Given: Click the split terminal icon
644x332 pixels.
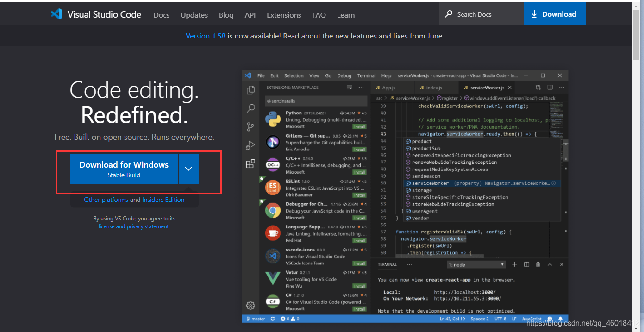Looking at the screenshot, I should 526,264.
